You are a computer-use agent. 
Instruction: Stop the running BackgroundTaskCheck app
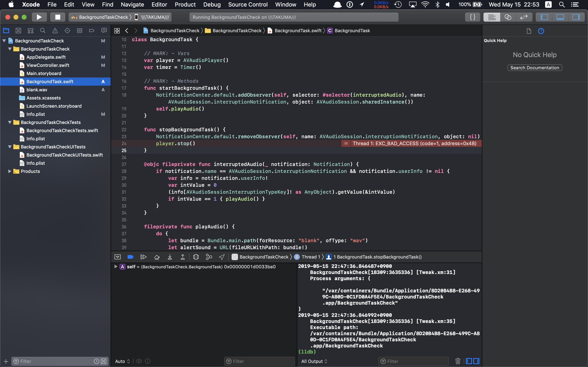point(57,17)
